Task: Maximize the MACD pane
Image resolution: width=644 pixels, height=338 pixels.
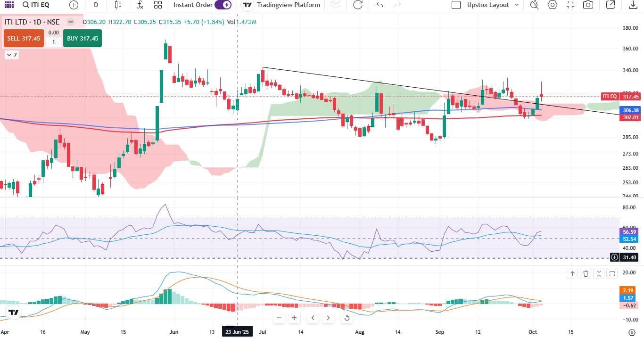Action: [x=612, y=273]
